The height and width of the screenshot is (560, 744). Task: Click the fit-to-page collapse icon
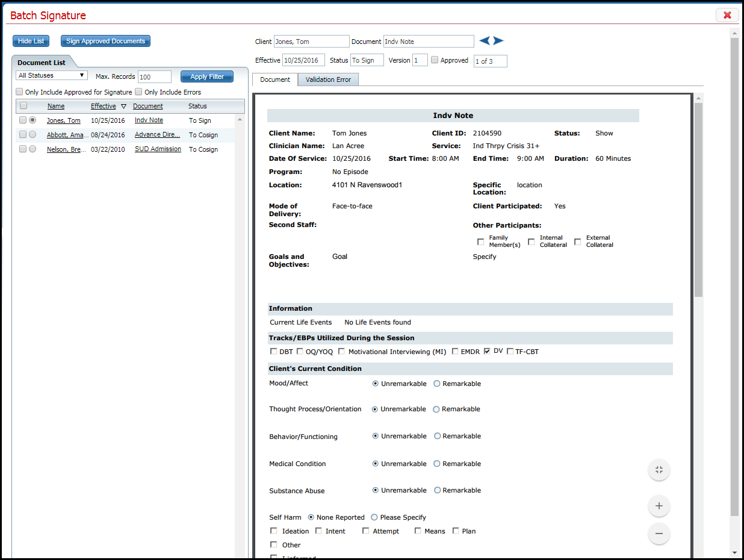(x=659, y=470)
